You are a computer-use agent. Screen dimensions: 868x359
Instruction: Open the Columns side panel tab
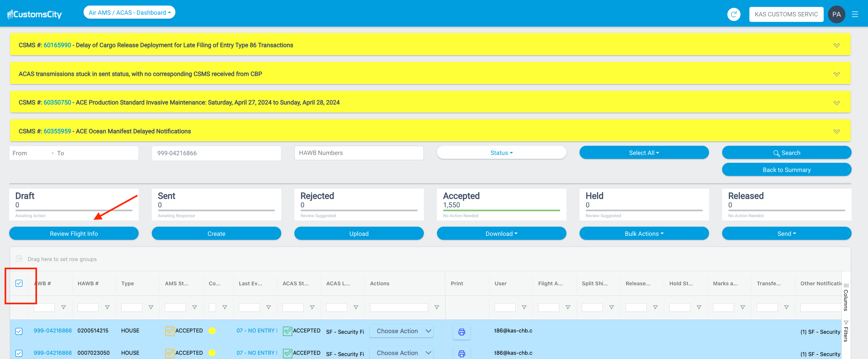click(x=845, y=297)
